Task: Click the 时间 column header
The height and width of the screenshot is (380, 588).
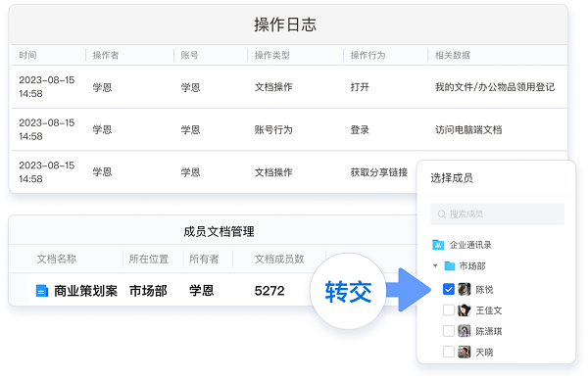Action: tap(27, 55)
